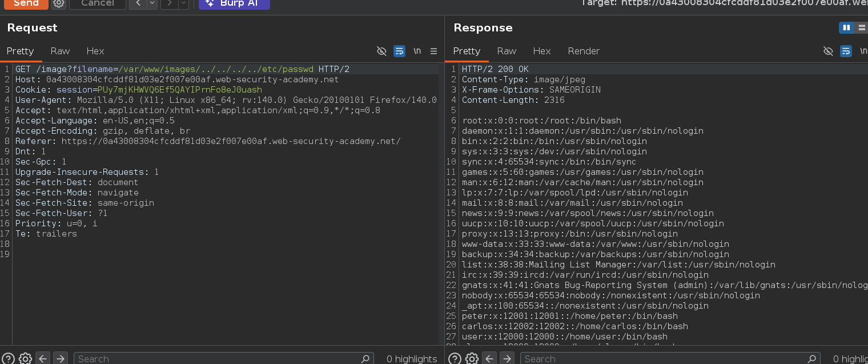Open help icon below Request panel
868x364 pixels.
coord(8,358)
